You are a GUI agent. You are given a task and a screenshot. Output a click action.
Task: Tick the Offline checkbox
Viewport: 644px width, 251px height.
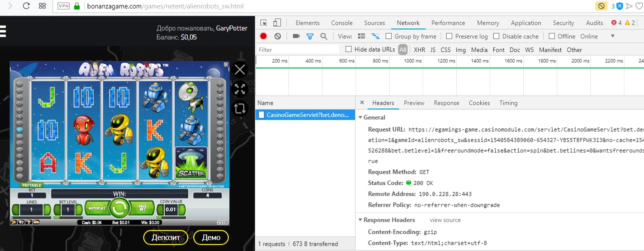click(552, 36)
